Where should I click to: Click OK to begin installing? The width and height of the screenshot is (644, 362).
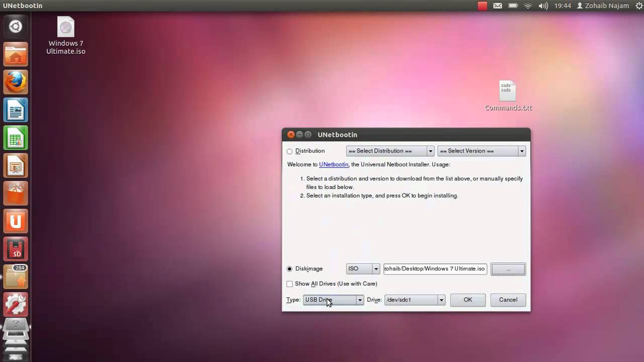pyautogui.click(x=468, y=300)
